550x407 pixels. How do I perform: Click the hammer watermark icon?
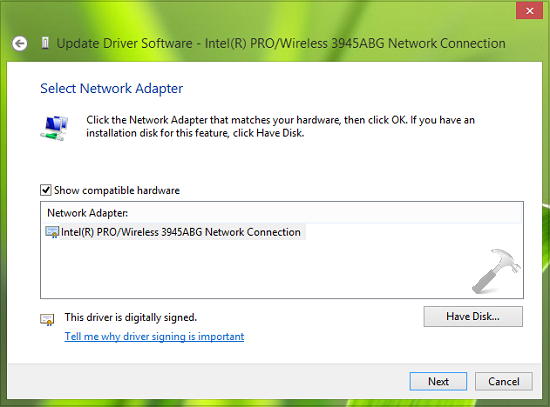click(496, 271)
